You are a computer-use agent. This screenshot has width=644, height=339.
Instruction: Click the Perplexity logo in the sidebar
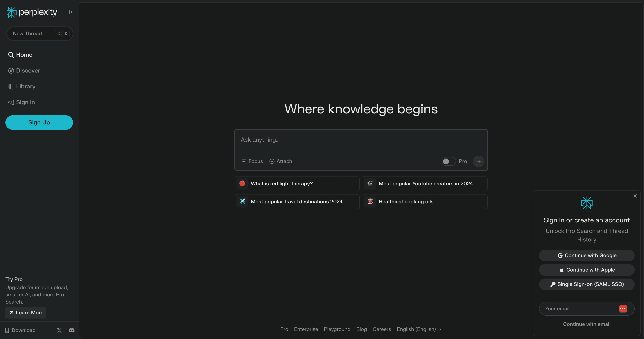click(32, 12)
